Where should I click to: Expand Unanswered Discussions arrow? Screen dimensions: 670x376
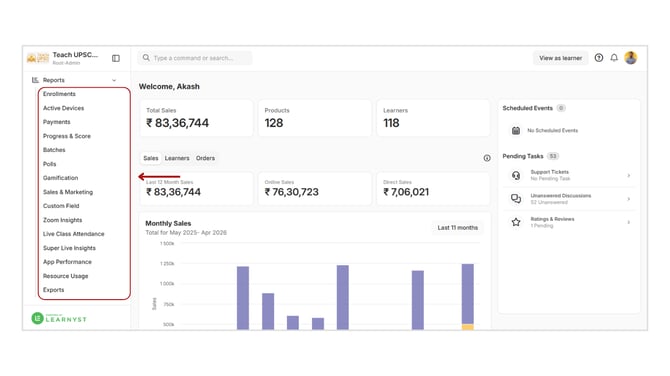click(629, 199)
